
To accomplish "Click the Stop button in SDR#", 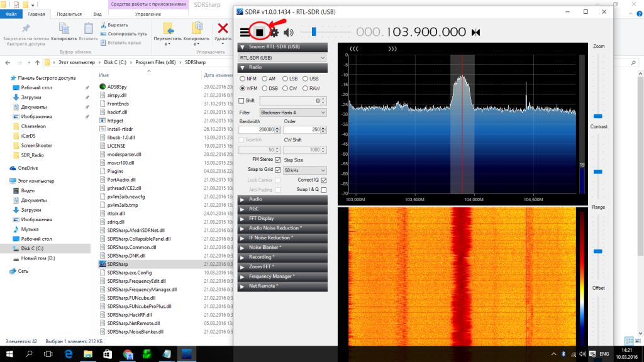I will click(x=259, y=32).
